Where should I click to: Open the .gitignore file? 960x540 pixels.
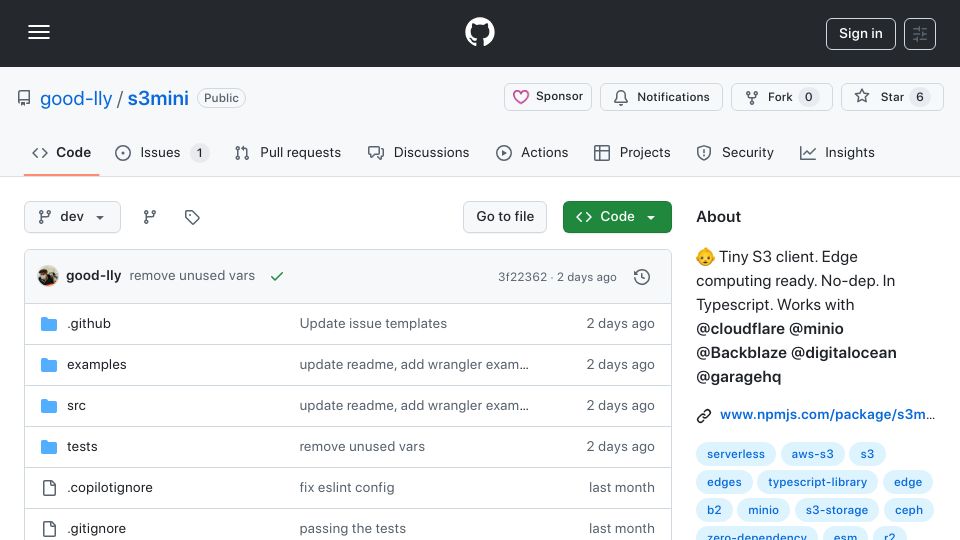[96, 528]
